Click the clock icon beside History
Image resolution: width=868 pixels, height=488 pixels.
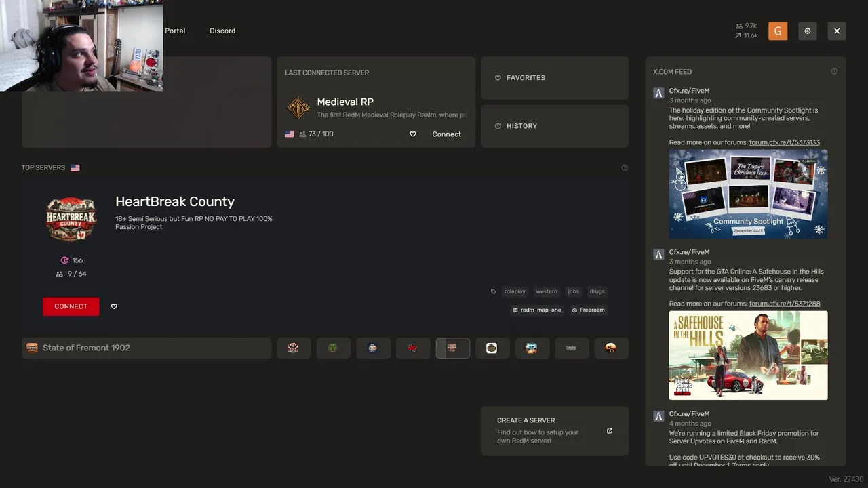tap(498, 126)
